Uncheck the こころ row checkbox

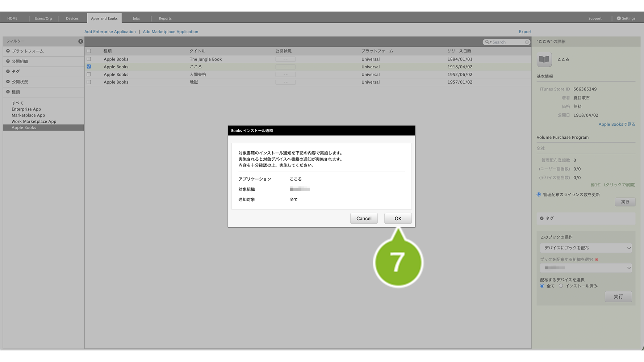[x=89, y=67]
